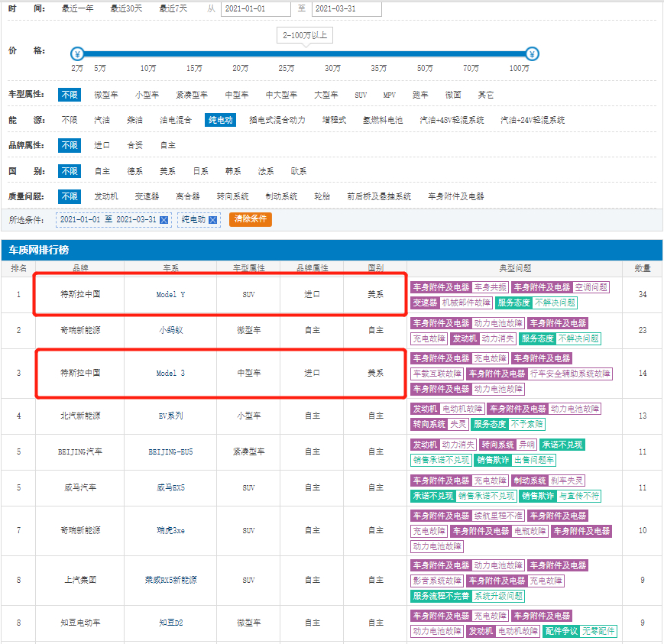Select SUV vehicle type filter
Screen dimensions: 664x644
click(361, 95)
